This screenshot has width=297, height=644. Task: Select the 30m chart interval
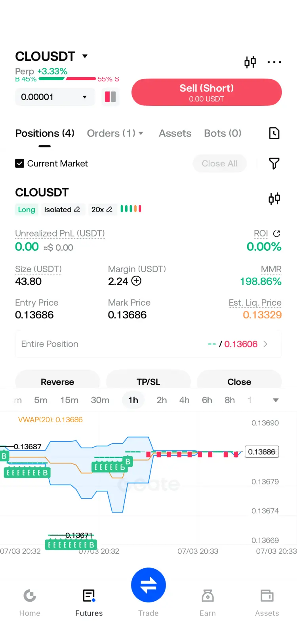100,400
